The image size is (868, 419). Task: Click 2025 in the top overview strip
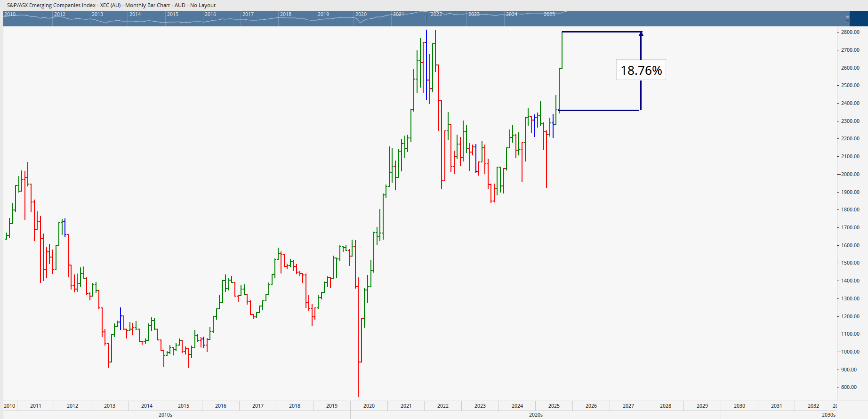pos(549,14)
